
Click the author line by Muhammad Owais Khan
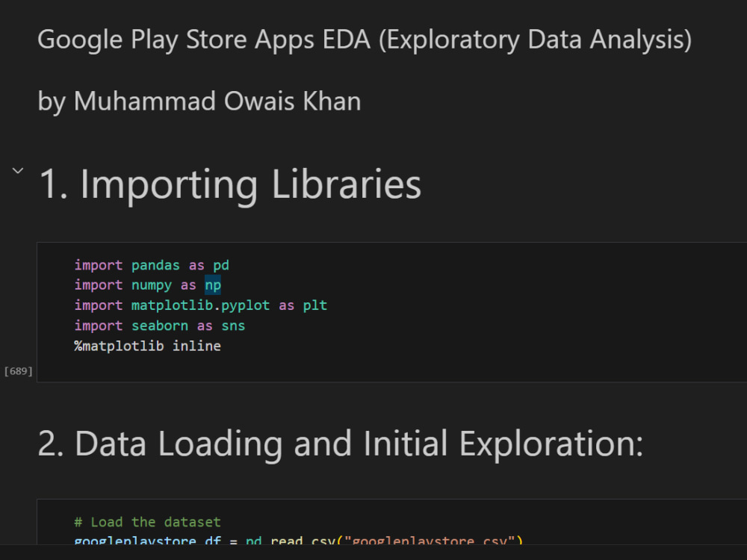coord(199,102)
